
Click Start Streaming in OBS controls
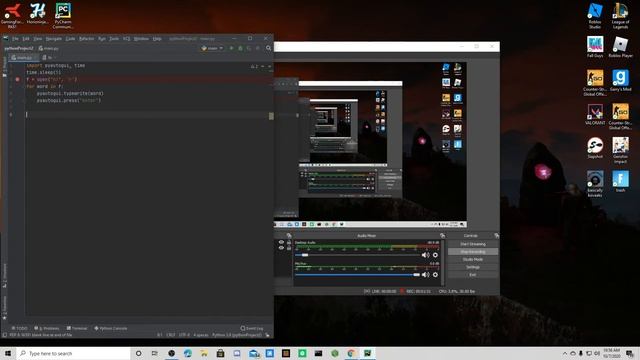473,244
